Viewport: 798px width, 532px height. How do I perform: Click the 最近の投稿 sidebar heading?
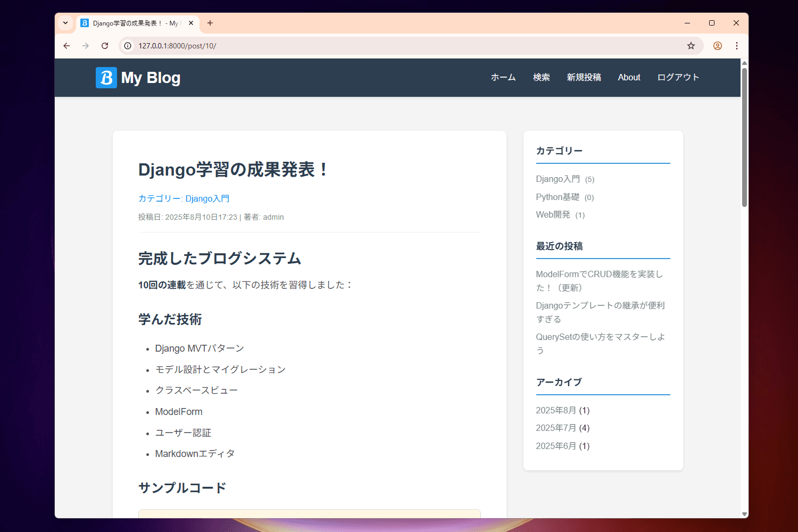click(559, 246)
